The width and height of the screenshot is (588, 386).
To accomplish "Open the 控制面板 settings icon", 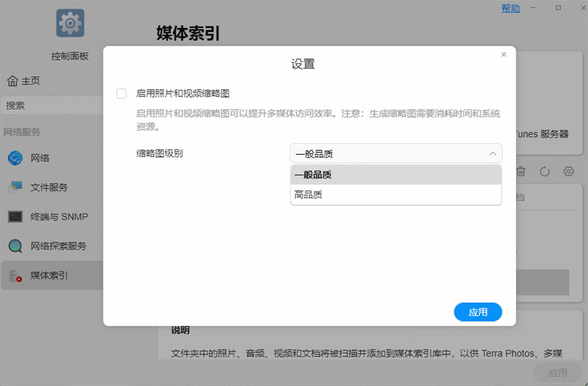I will coord(69,22).
